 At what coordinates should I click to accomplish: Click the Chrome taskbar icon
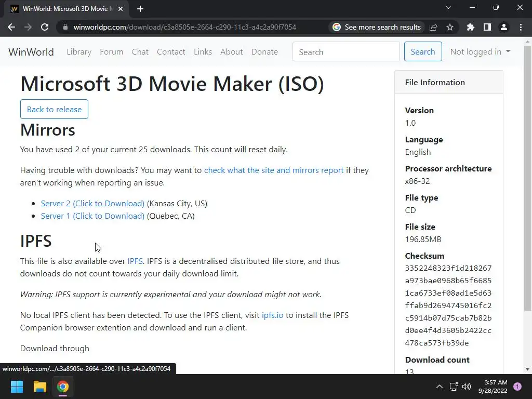[63, 387]
